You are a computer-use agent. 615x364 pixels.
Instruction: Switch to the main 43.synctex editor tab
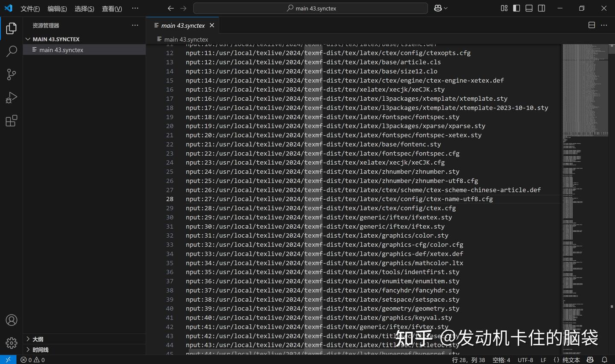pos(183,25)
